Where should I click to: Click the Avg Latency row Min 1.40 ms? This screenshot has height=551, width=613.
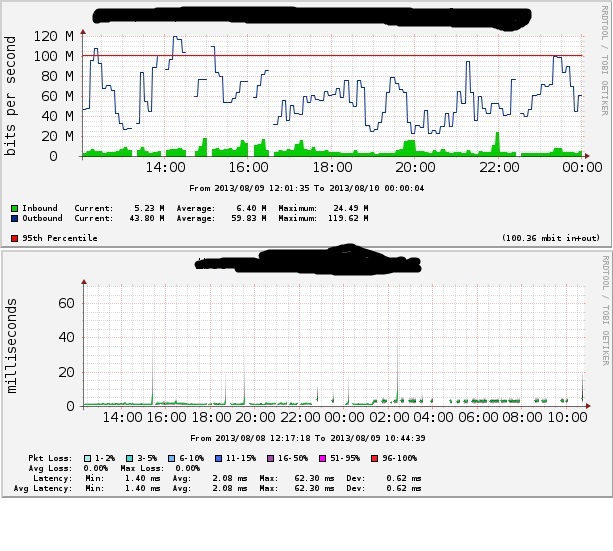pos(142,488)
